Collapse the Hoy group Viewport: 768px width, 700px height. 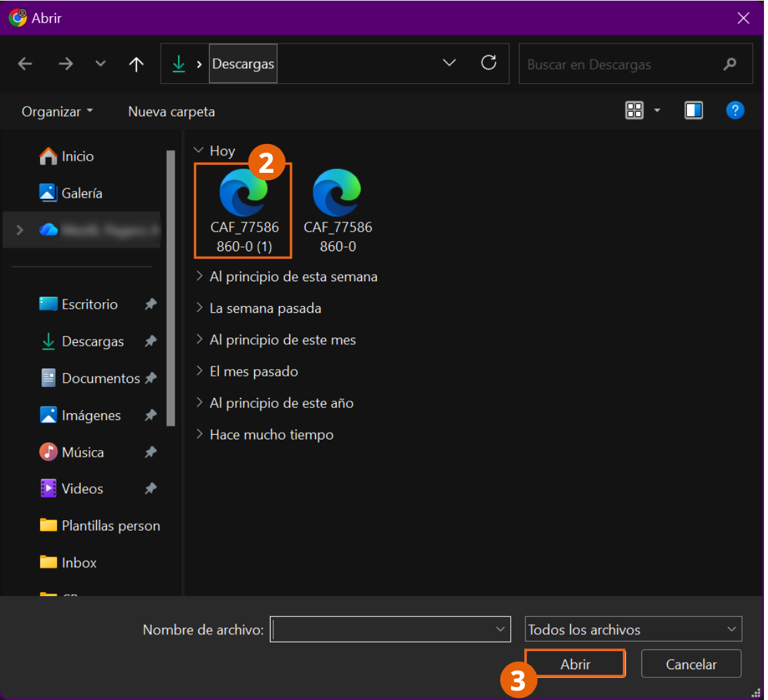(198, 150)
